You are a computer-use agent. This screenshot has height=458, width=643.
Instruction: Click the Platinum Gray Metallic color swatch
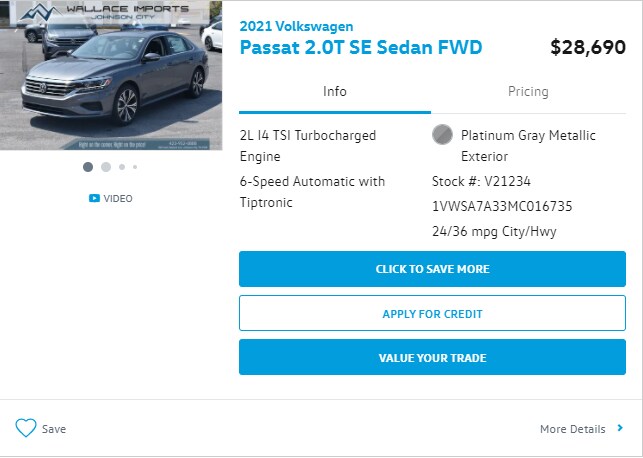click(x=442, y=135)
